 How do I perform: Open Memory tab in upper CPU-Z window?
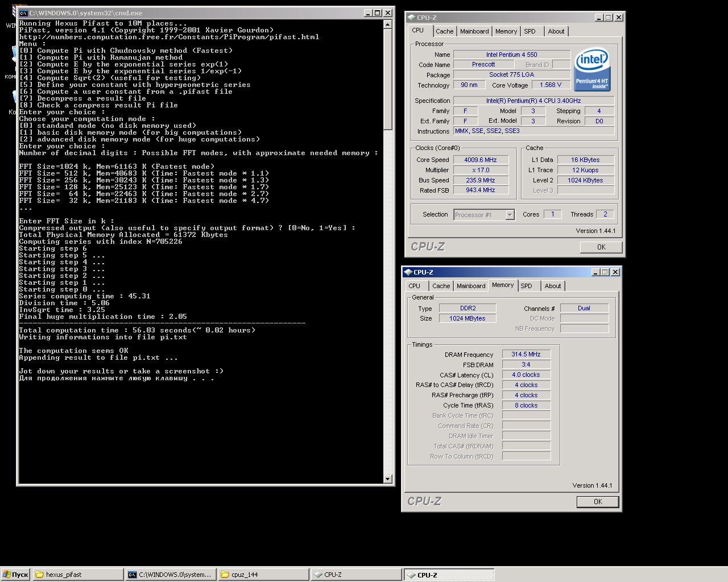(506, 32)
